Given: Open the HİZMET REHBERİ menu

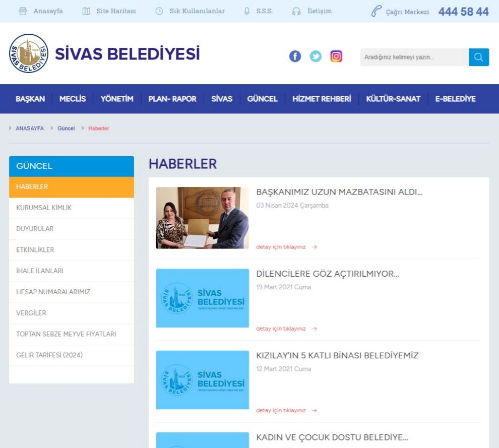Looking at the screenshot, I should [x=322, y=99].
